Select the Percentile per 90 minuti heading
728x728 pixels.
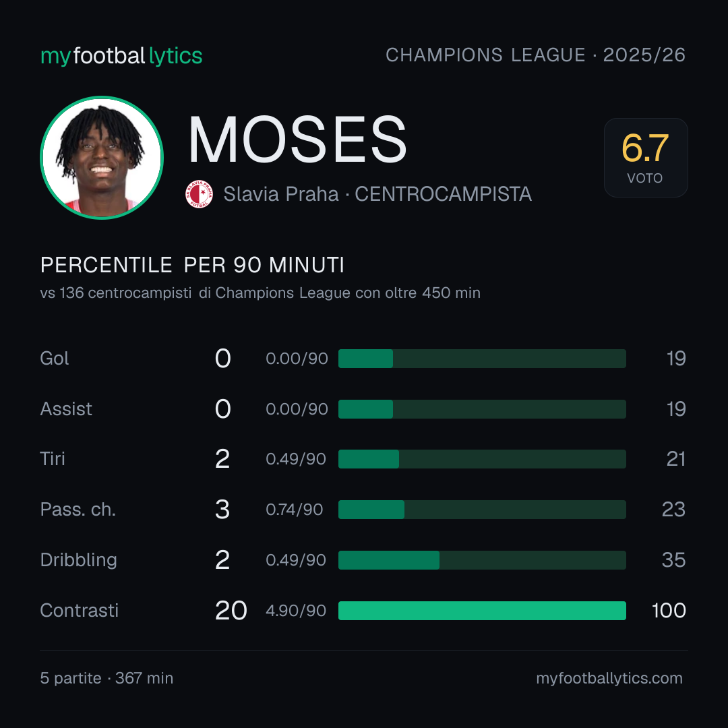coord(192,265)
